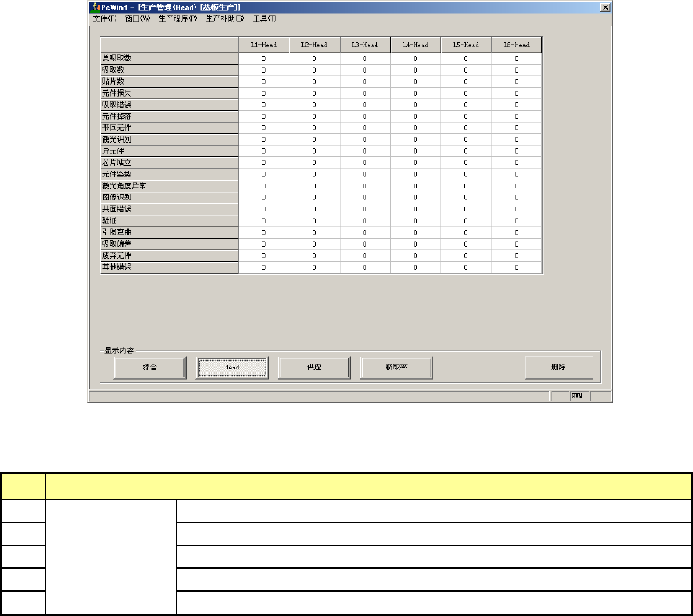This screenshot has height=616, width=693.
Task: Click the 激光识别 value under L4-Head
Action: tap(415, 140)
